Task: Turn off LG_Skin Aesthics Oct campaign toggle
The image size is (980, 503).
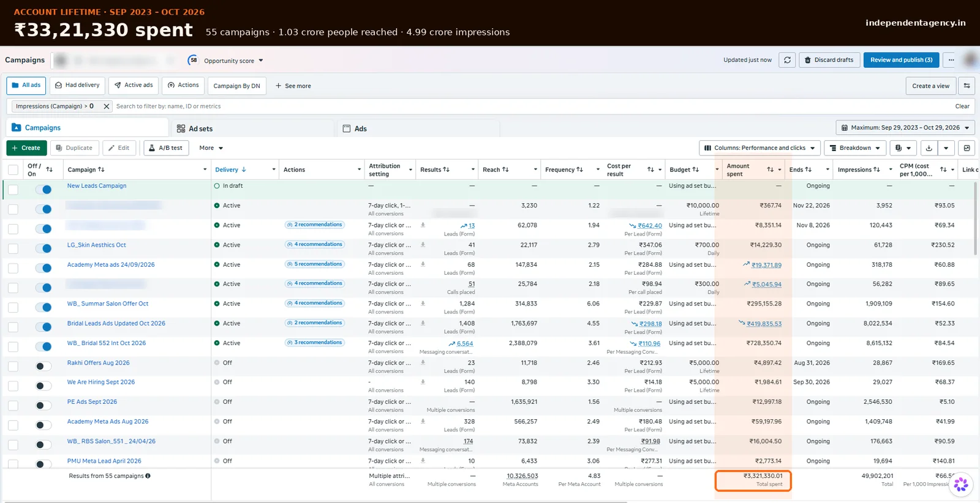Action: [x=43, y=248]
